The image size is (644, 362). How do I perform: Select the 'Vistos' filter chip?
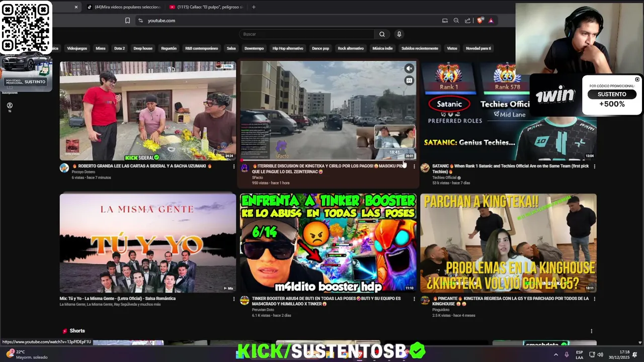[x=452, y=48]
